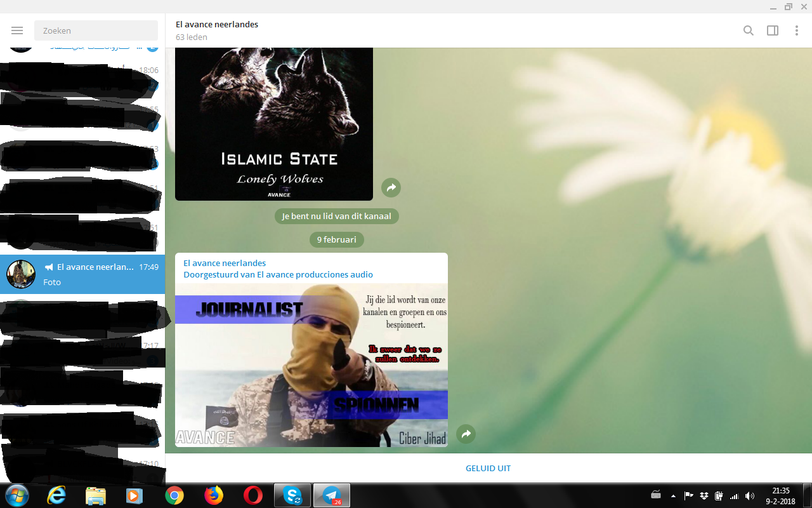Open the three-dot channel options menu
812x508 pixels.
coord(797,30)
